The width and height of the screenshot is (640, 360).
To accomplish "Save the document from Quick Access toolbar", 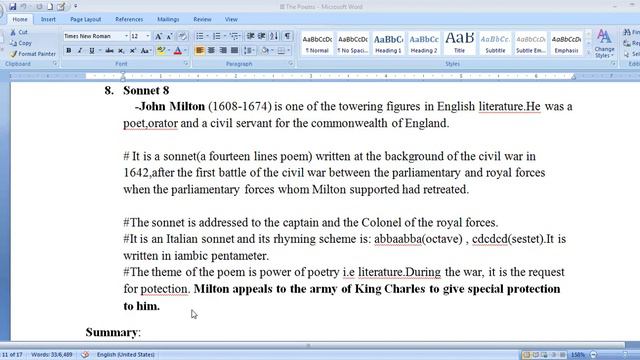I will pos(13,7).
